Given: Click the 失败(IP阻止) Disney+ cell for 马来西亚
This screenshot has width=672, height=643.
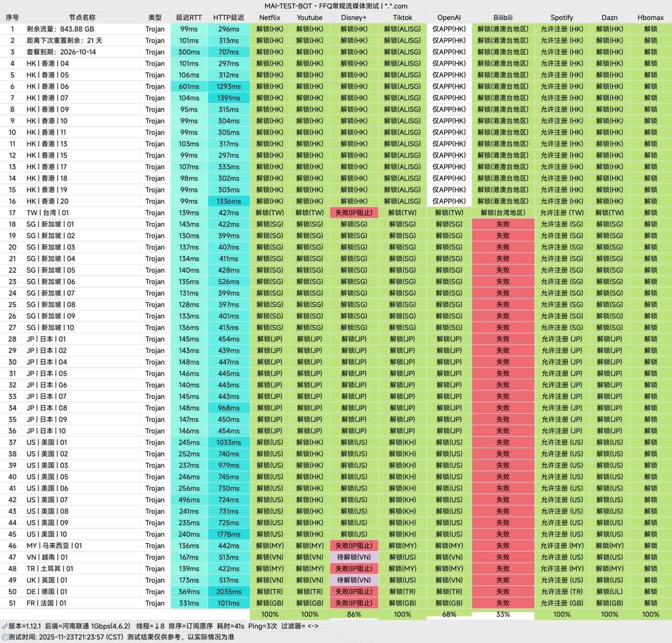Looking at the screenshot, I should tap(354, 546).
